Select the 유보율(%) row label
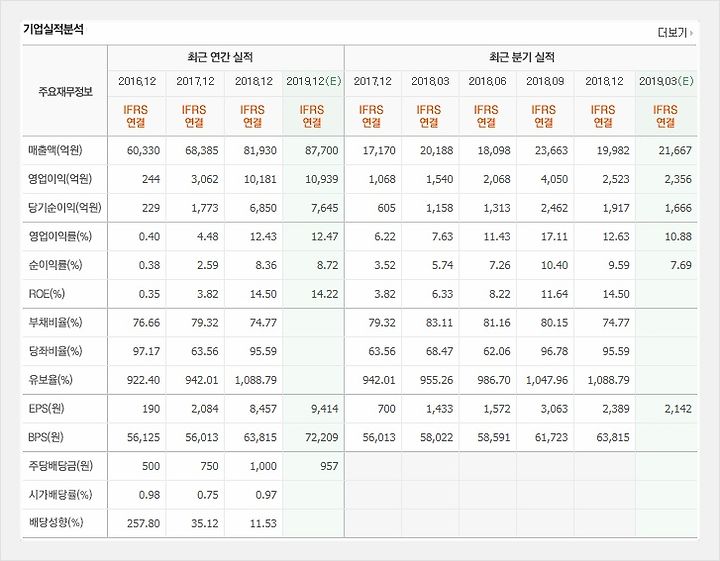Screen dimensions: 720x561 pyautogui.click(x=51, y=380)
